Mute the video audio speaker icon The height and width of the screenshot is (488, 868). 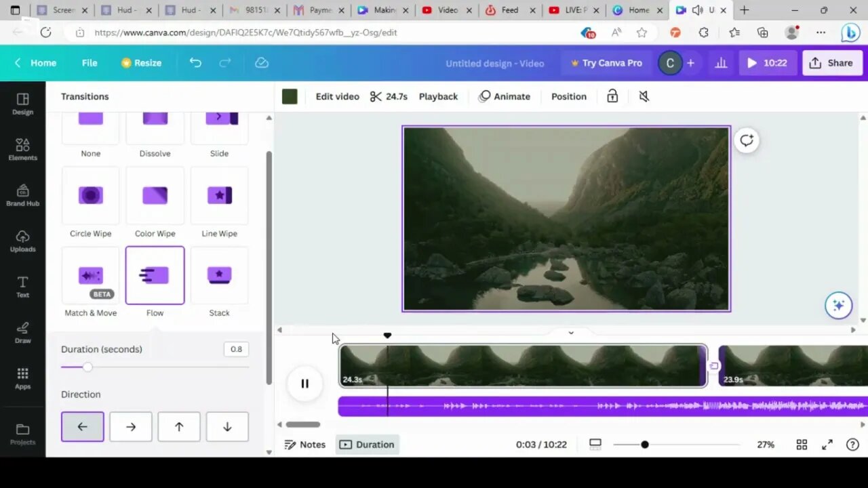pyautogui.click(x=644, y=96)
